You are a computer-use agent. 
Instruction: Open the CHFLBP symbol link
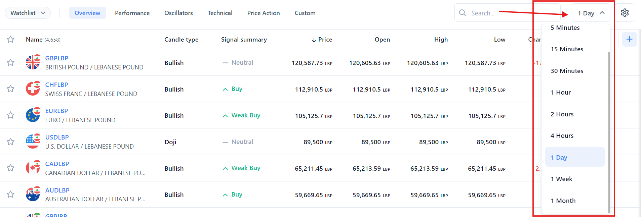coord(56,85)
